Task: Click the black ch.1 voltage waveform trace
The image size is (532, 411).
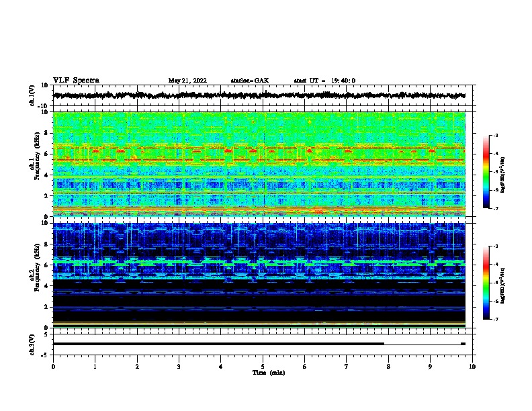Action: 259,95
